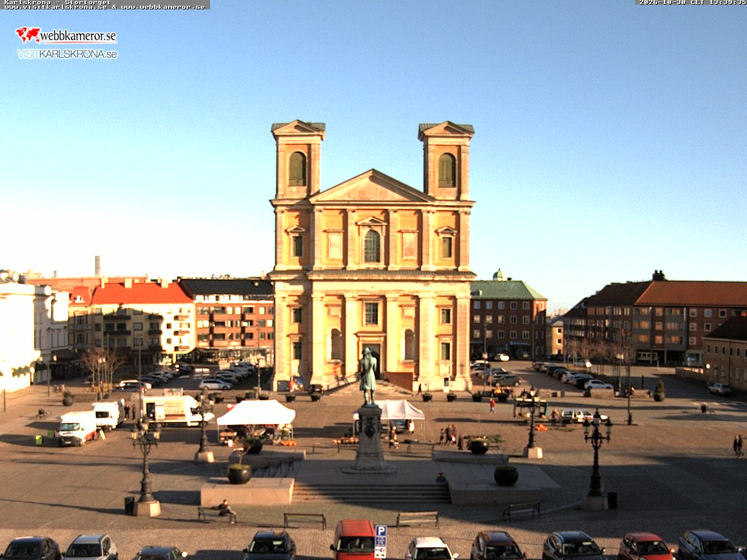The image size is (747, 560).
Task: Click the "Karlskrona - Stortorget" caption text
Action: [x=57, y=2]
